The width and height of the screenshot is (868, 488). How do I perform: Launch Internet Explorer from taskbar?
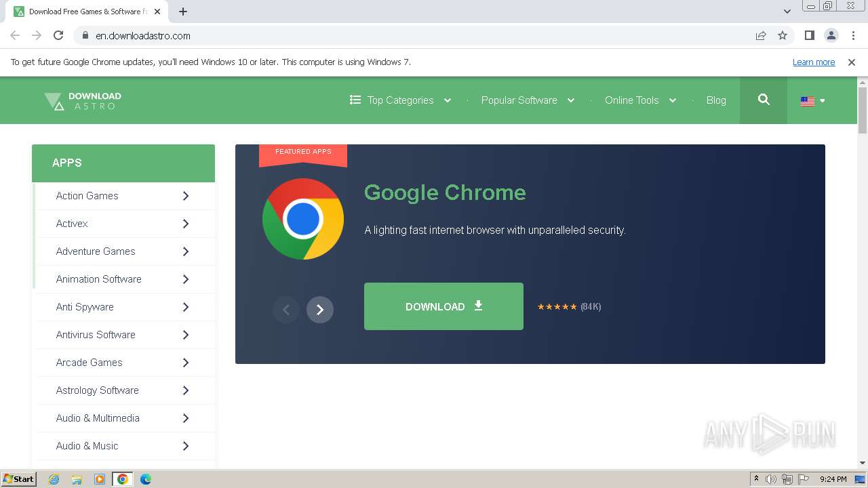click(x=54, y=479)
